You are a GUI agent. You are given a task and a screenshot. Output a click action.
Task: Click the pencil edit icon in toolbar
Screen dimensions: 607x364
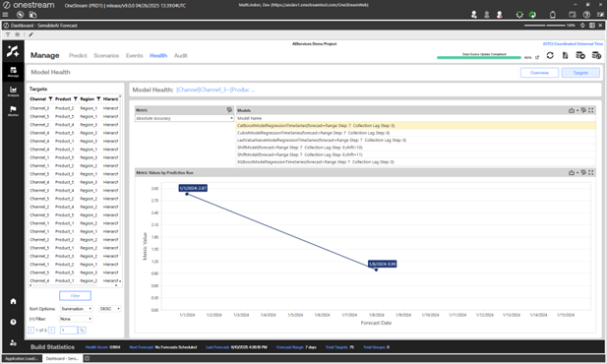tap(30, 34)
